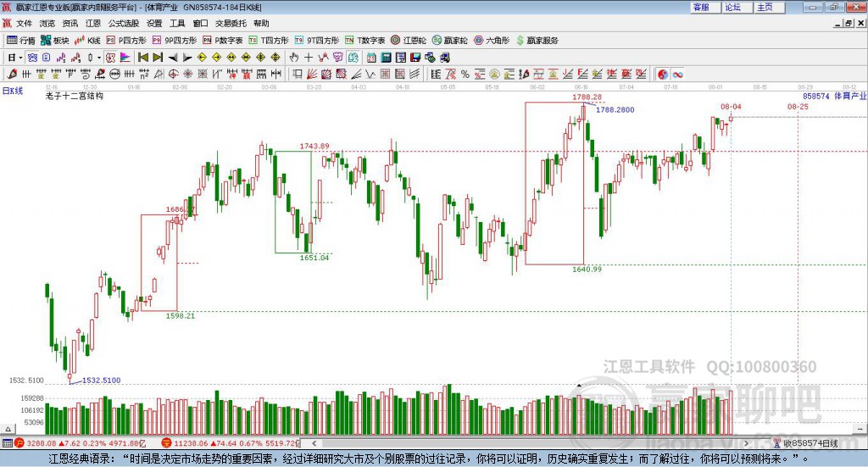Click the yin-yang taiji icon

pyautogui.click(x=663, y=74)
